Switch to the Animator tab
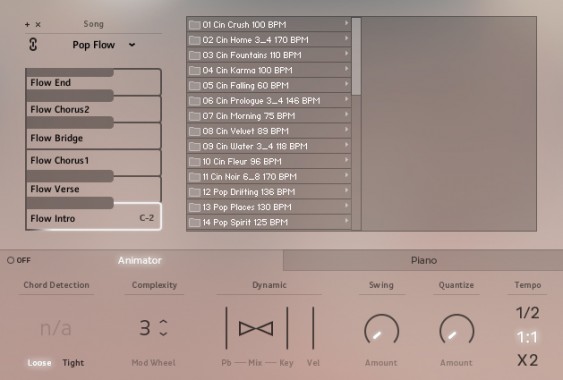 tap(140, 260)
